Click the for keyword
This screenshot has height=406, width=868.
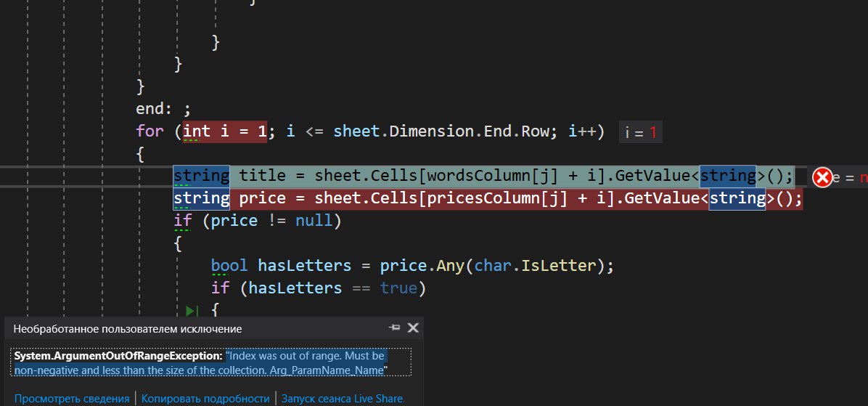[150, 131]
